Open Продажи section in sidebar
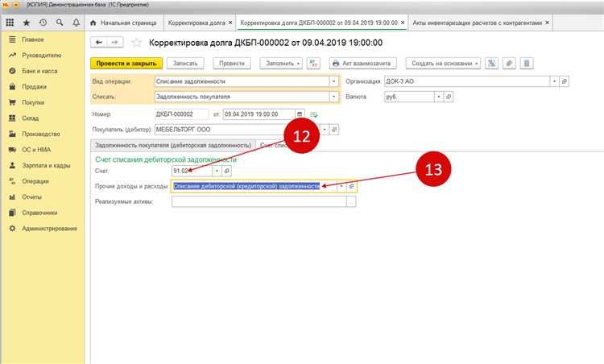 34,87
